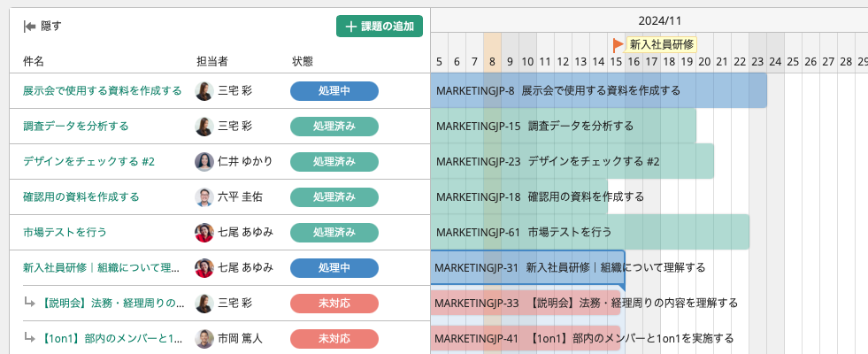
Task: Click the 件名 column header
Action: click(x=34, y=61)
